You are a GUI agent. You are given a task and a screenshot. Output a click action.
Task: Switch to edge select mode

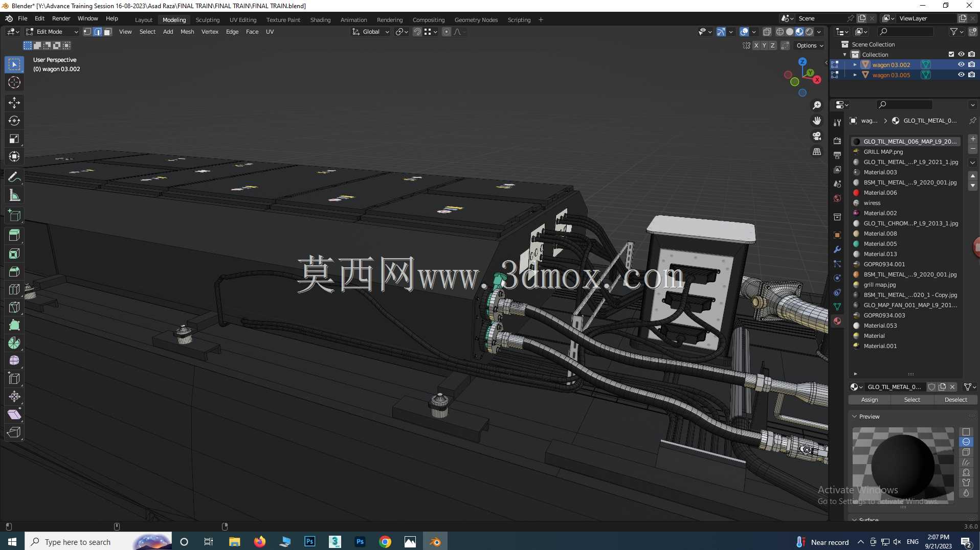coord(98,32)
